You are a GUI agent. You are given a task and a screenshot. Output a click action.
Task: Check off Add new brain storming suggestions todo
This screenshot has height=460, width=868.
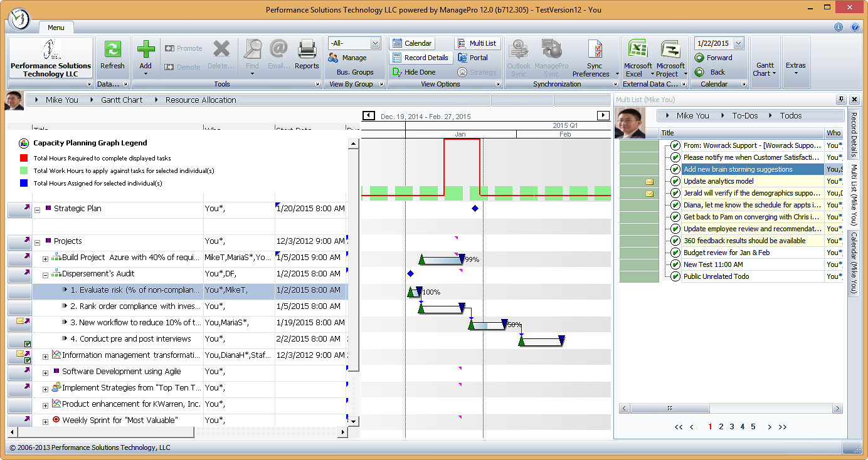675,169
